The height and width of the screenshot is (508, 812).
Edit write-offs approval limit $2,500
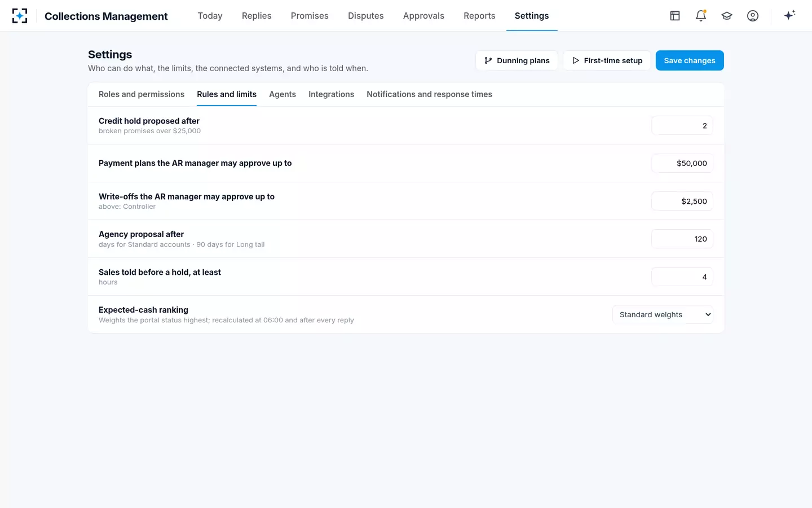pos(682,201)
